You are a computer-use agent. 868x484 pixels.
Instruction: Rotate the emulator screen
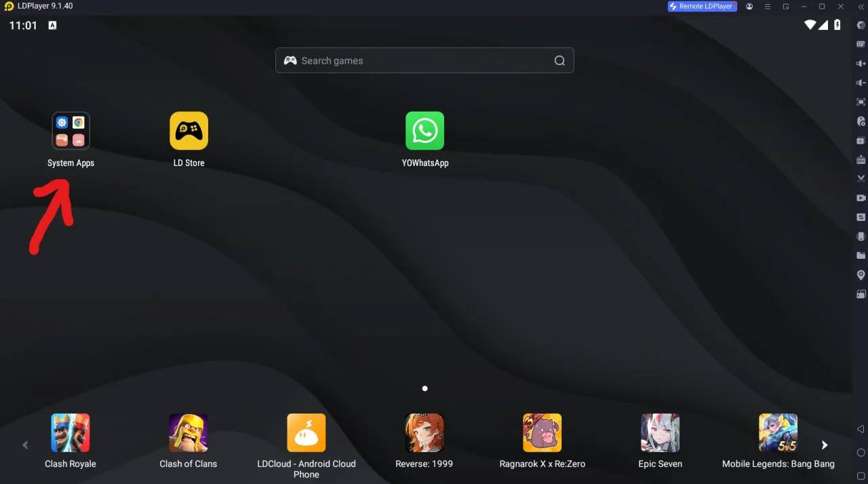click(x=861, y=294)
